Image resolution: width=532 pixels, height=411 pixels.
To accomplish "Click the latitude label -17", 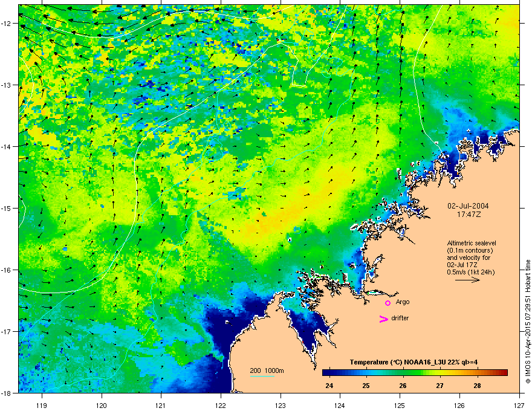I will pos(7,332).
